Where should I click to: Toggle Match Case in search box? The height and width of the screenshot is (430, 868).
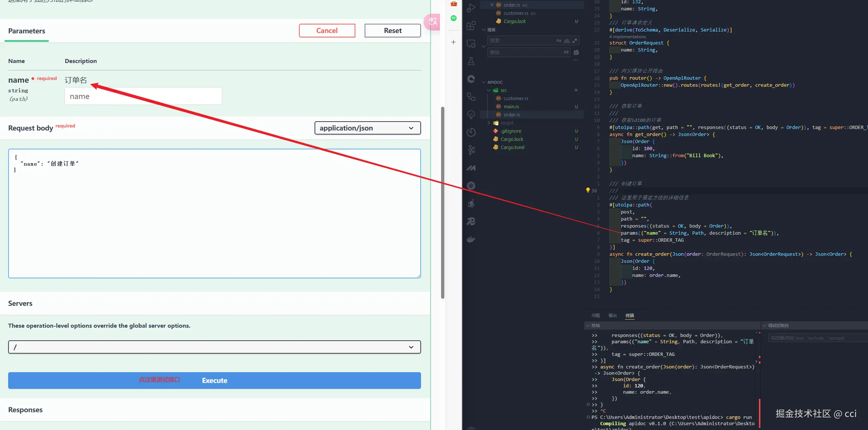click(559, 40)
